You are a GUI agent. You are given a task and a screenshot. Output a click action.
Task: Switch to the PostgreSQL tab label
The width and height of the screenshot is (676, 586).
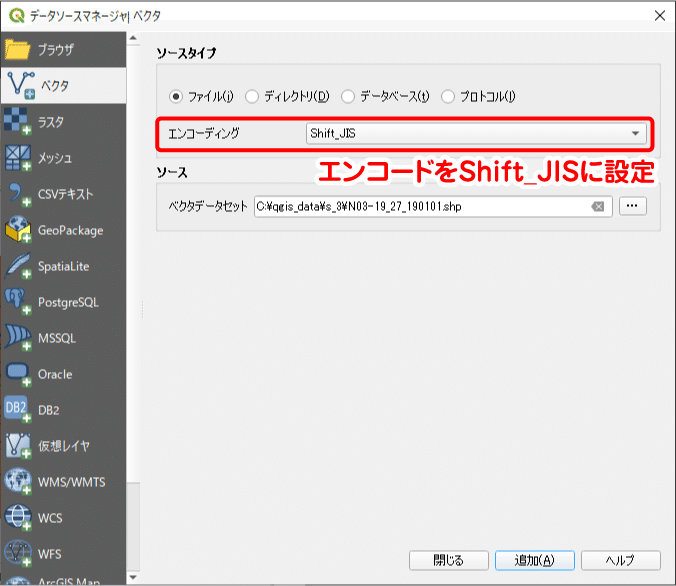point(68,302)
